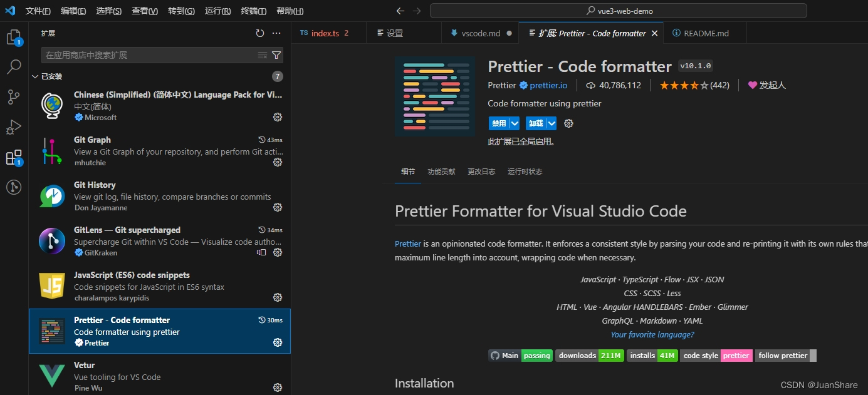Click the VS Code logo icon
This screenshot has height=395, width=868.
pyautogui.click(x=10, y=11)
